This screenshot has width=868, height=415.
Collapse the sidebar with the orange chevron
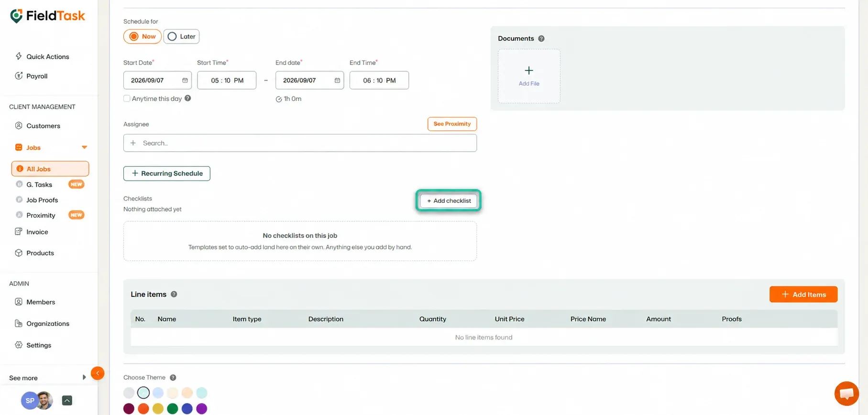click(x=98, y=373)
